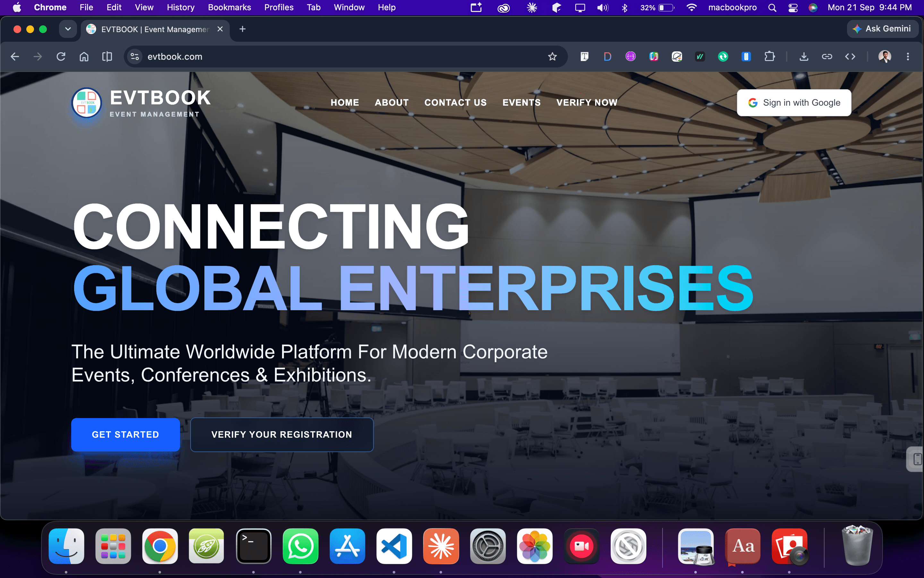Screen dimensions: 924x578
Task: Open the Bluetooth status menu icon
Action: (625, 7)
